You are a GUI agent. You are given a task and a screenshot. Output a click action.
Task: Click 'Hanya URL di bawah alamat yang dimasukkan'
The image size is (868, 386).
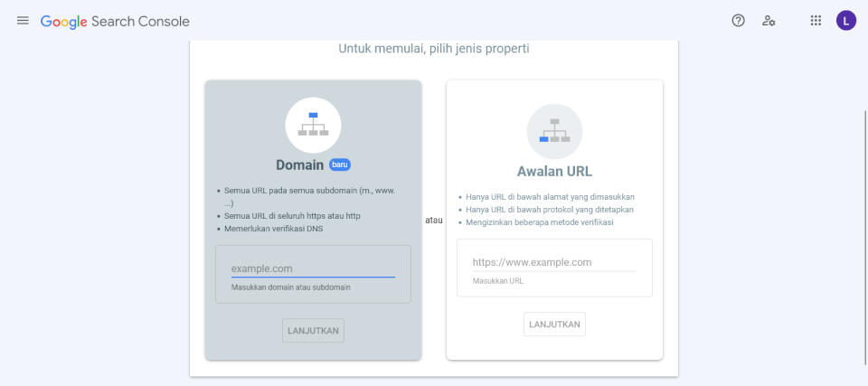[x=551, y=196]
